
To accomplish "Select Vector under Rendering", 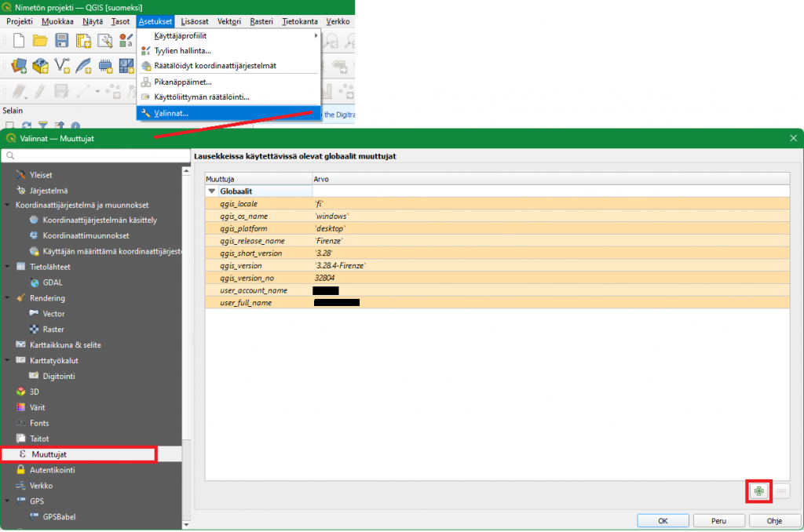I will coord(54,314).
